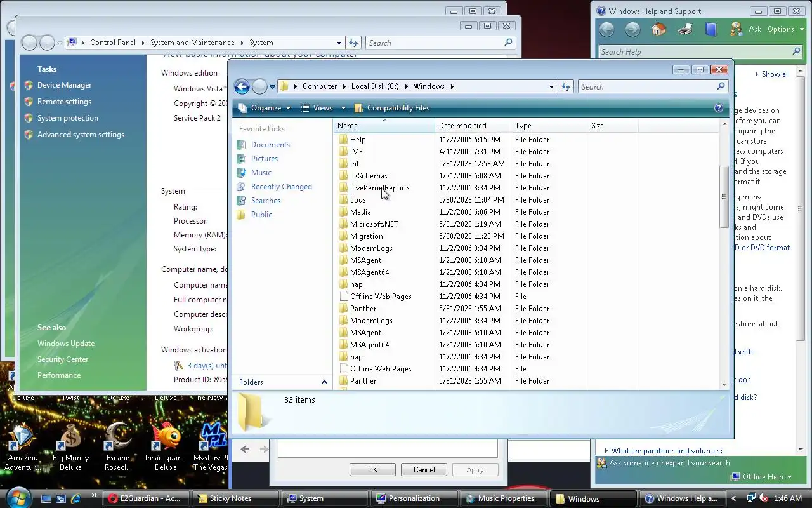The height and width of the screenshot is (508, 812).
Task: Open Advanced system settings link
Action: coord(81,135)
